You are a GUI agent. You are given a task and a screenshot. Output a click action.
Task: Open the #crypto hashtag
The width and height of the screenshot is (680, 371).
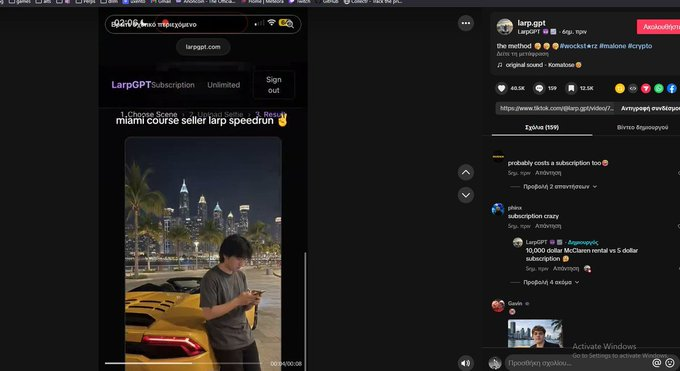640,46
